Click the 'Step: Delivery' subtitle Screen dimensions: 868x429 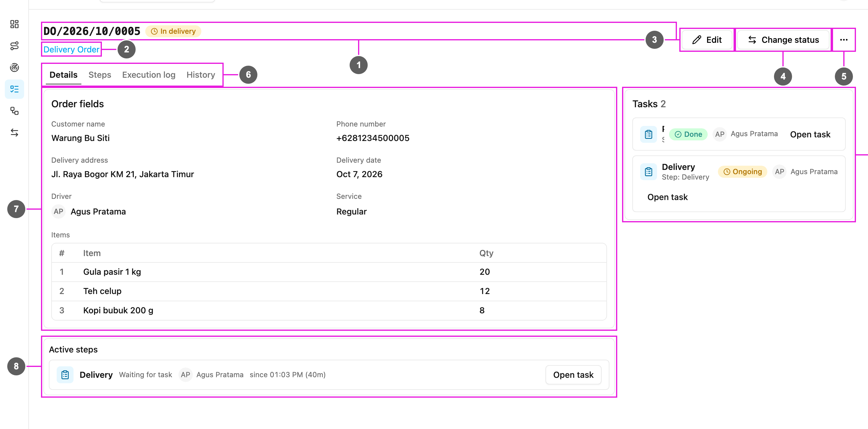point(685,177)
